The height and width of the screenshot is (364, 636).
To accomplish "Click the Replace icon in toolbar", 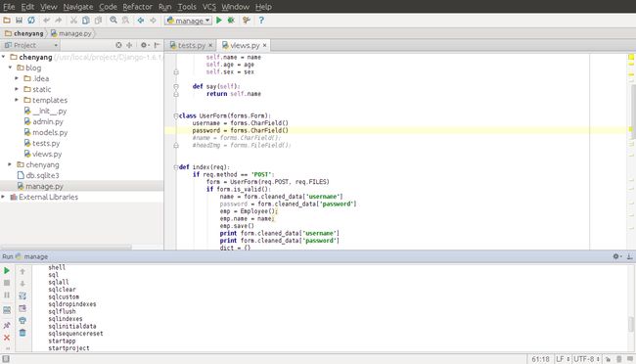I will coord(126,21).
